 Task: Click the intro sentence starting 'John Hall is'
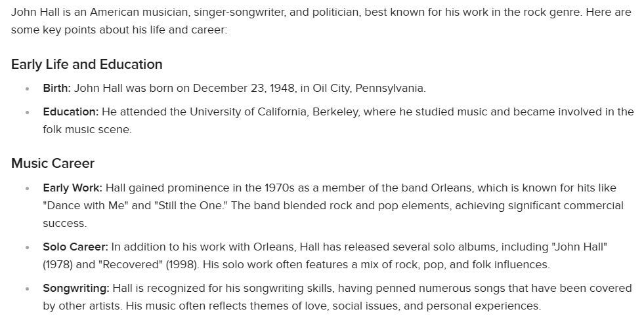pyautogui.click(x=321, y=21)
